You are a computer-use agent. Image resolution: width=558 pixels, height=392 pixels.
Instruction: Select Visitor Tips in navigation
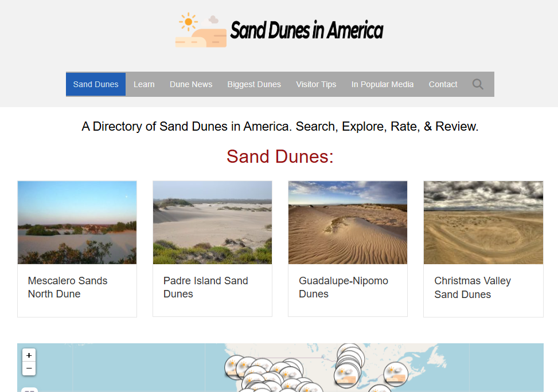tap(316, 84)
